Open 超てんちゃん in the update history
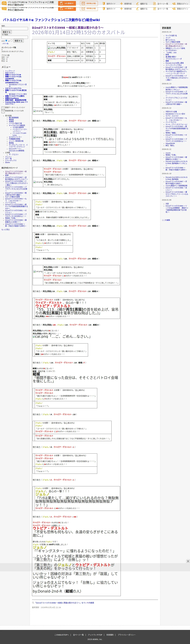Viewport: 190px width, 644px height. coord(170,40)
